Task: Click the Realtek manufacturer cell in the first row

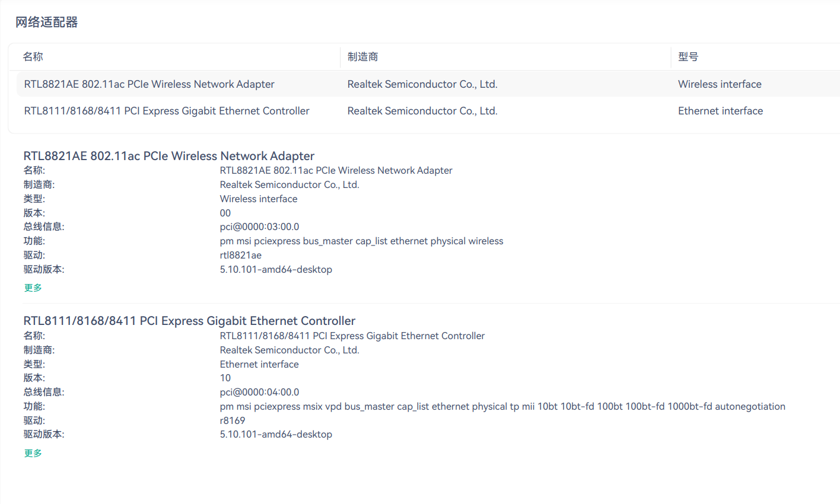Action: [x=422, y=84]
